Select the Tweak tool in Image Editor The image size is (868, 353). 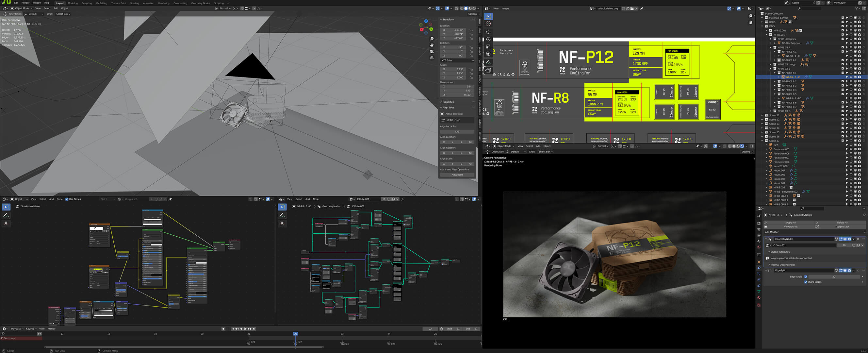coord(488,16)
